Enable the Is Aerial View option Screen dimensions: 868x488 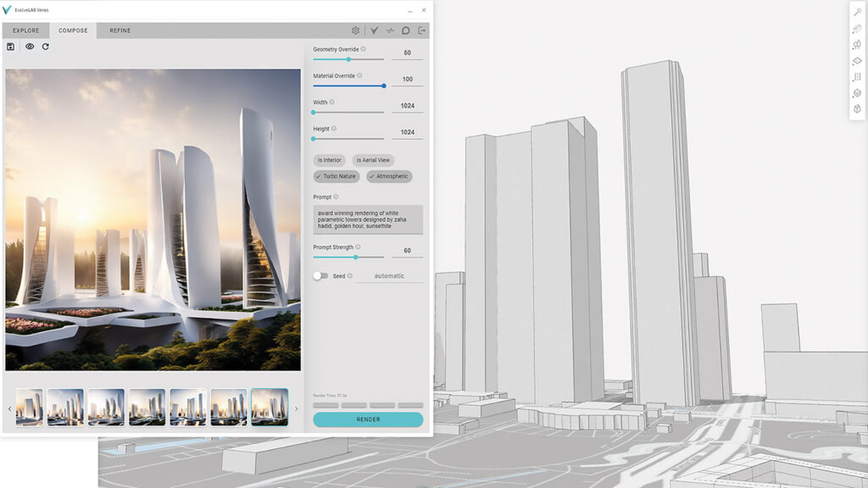click(373, 160)
